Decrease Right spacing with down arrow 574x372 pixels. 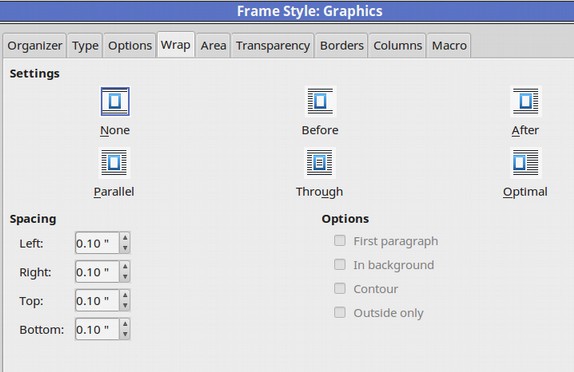pyautogui.click(x=125, y=277)
